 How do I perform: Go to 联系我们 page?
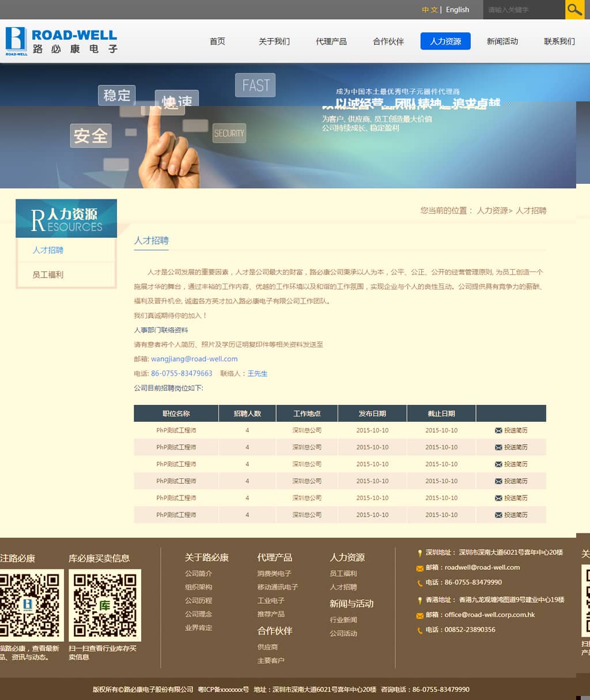(x=559, y=41)
